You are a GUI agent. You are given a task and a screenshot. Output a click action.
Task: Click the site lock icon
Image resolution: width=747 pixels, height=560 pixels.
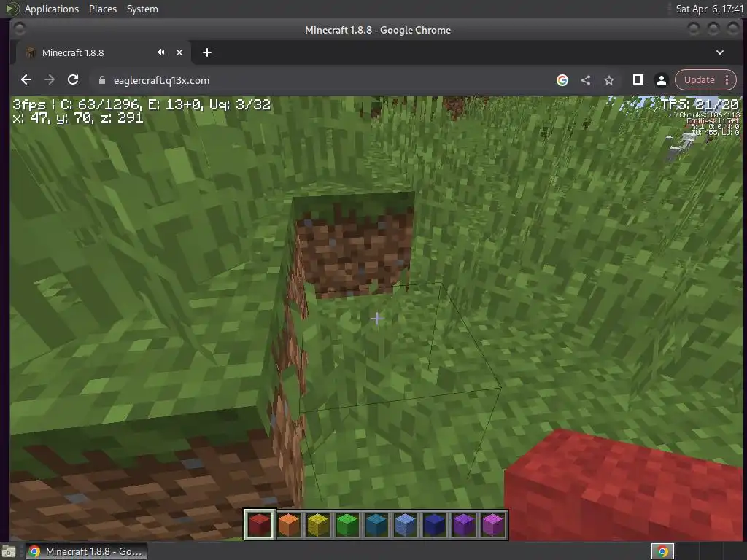click(101, 80)
